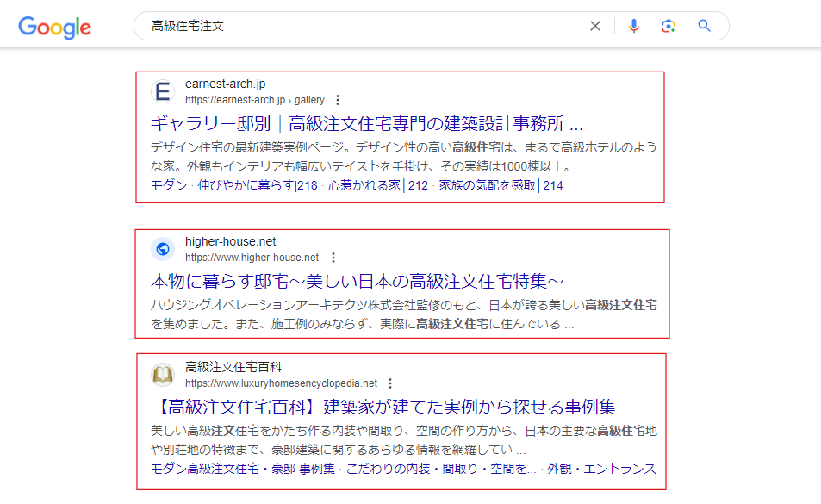Click site name earnest-arch.jp
821x504 pixels.
click(x=225, y=84)
